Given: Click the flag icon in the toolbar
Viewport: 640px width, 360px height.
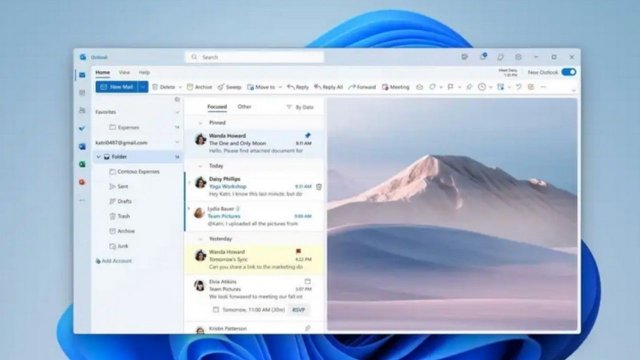Looking at the screenshot, I should click(450, 87).
